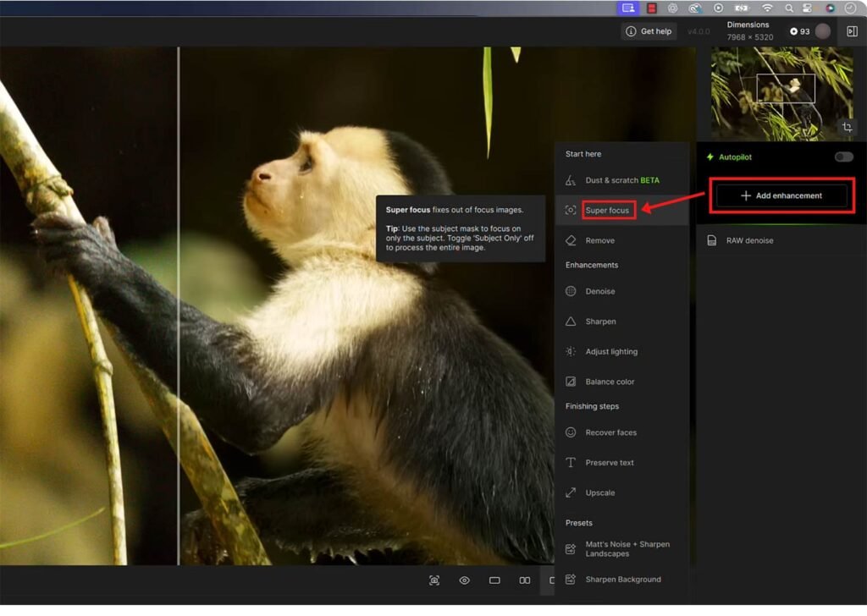Click the Add enhancement button
The image size is (867, 616).
781,195
